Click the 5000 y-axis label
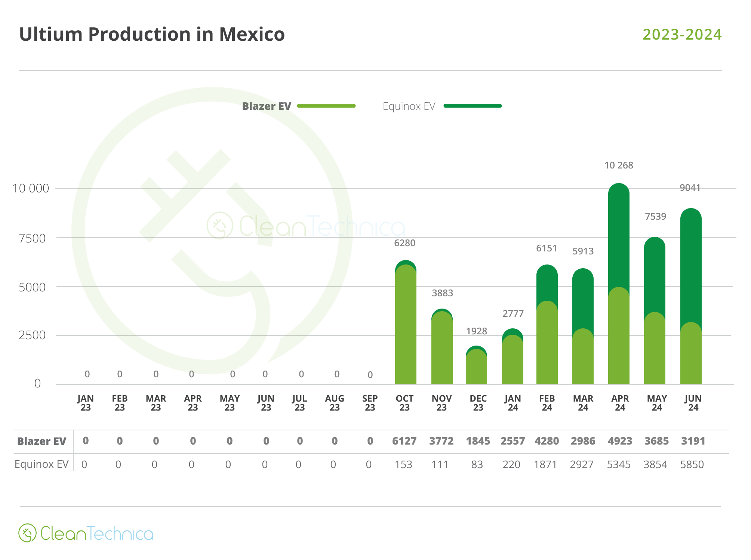The width and height of the screenshot is (751, 560). coord(32,287)
